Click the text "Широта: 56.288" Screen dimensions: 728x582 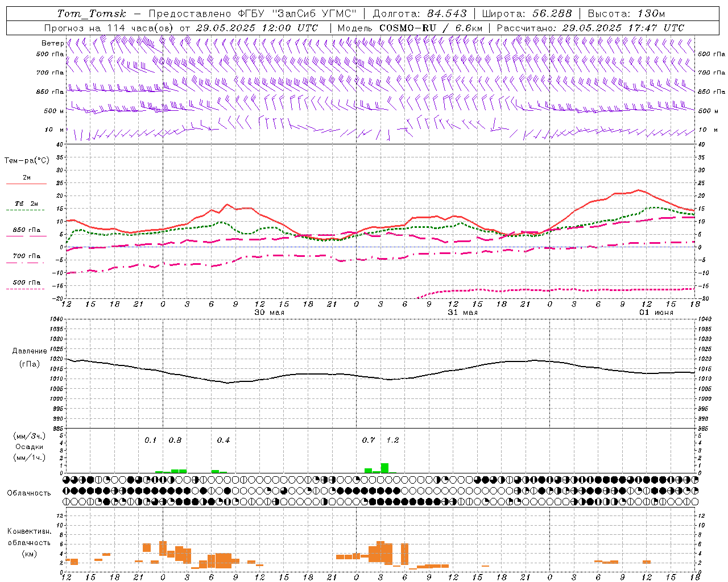527,14
